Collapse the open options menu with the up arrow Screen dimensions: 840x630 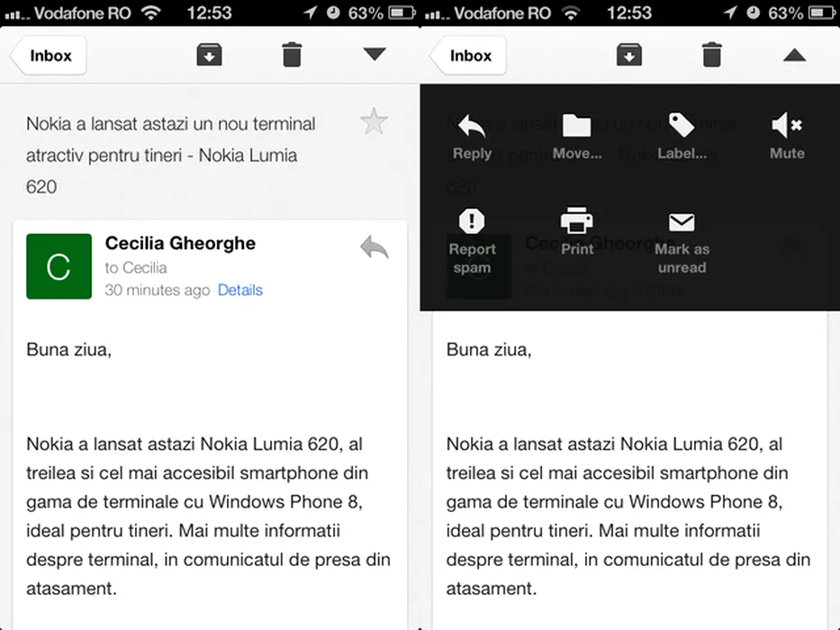794,55
